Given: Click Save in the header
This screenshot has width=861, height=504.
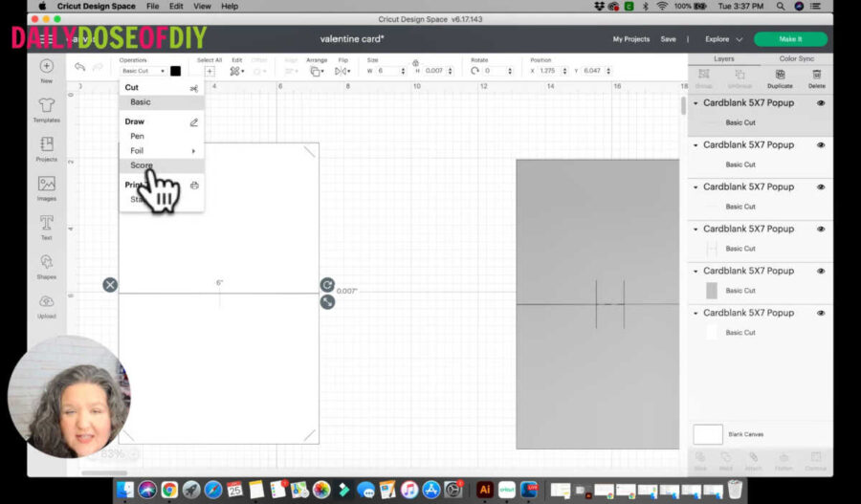Looking at the screenshot, I should pyautogui.click(x=669, y=39).
